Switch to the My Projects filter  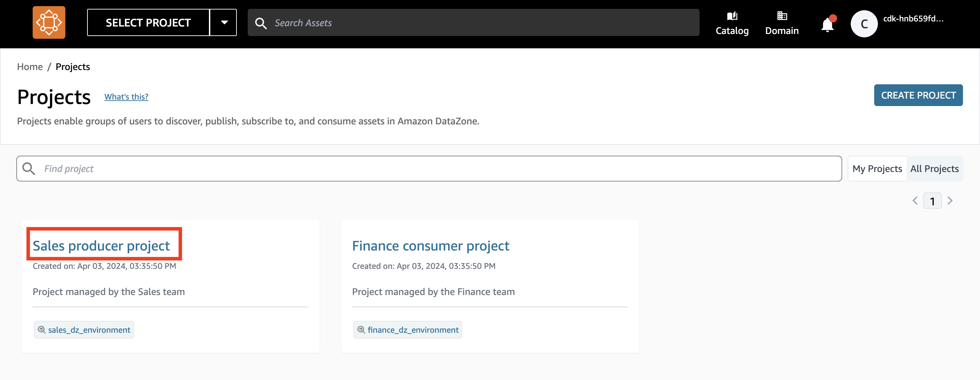pyautogui.click(x=877, y=169)
